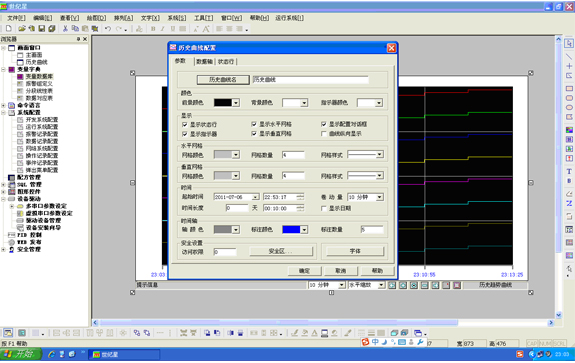This screenshot has width=575, height=363.
Task: Toggle 显示配置对话框 checkbox
Action: 323,124
